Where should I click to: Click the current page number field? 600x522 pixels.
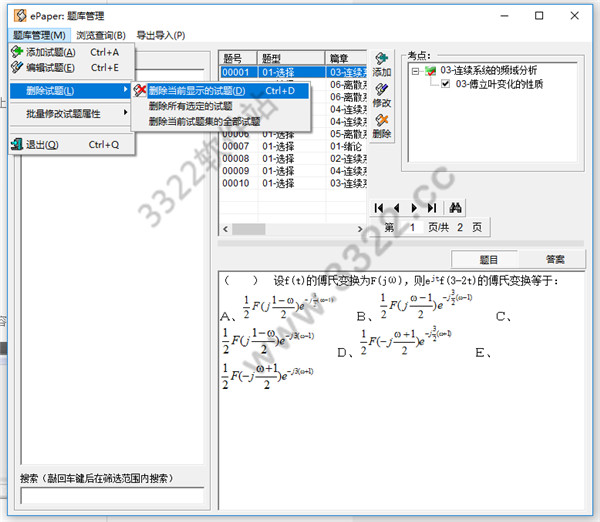[412, 228]
